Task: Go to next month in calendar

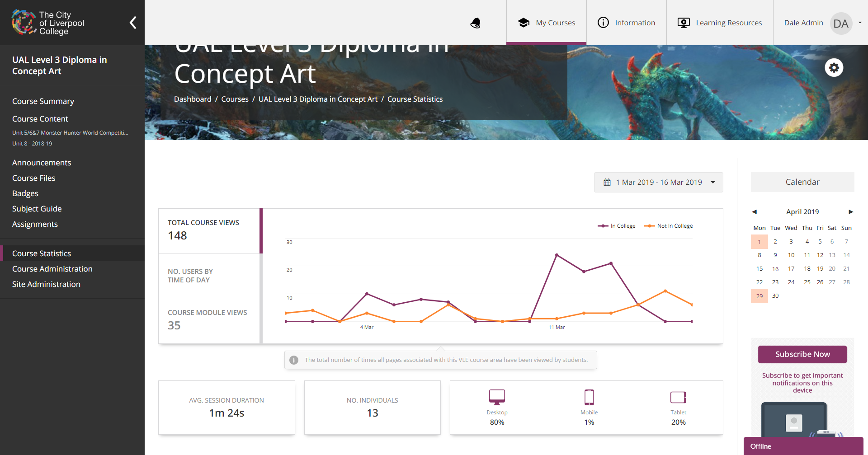Action: point(851,212)
